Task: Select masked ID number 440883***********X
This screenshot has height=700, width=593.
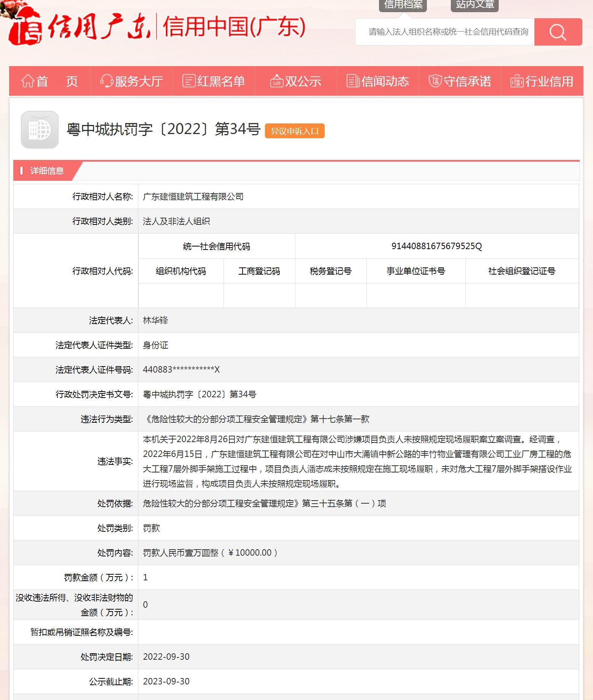Action: coord(181,370)
